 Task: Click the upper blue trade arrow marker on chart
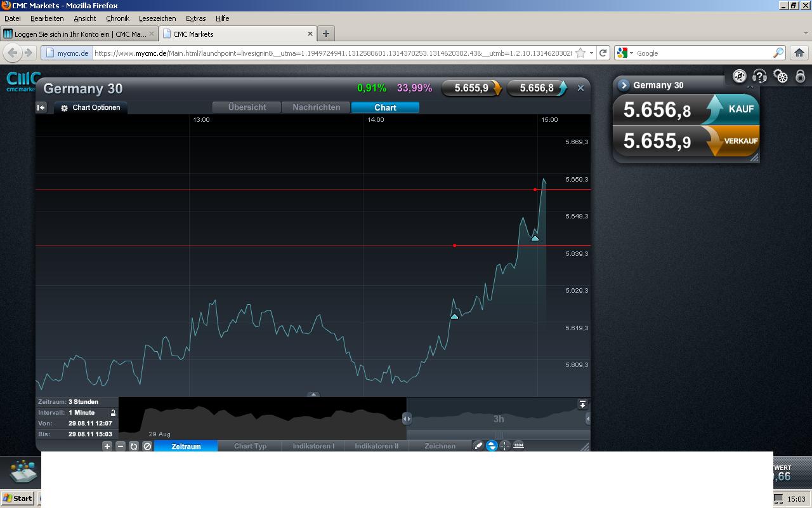point(535,238)
